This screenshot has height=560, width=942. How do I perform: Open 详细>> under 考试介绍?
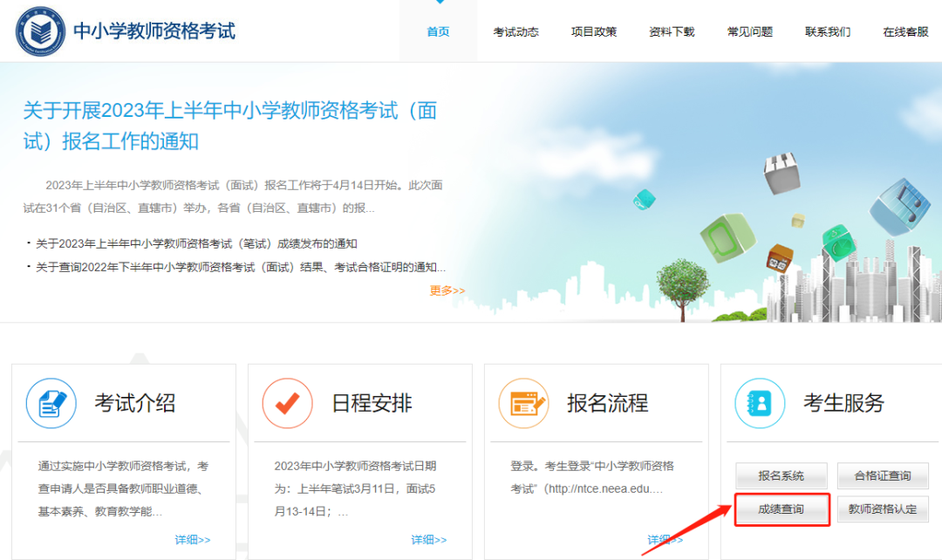pos(192,540)
